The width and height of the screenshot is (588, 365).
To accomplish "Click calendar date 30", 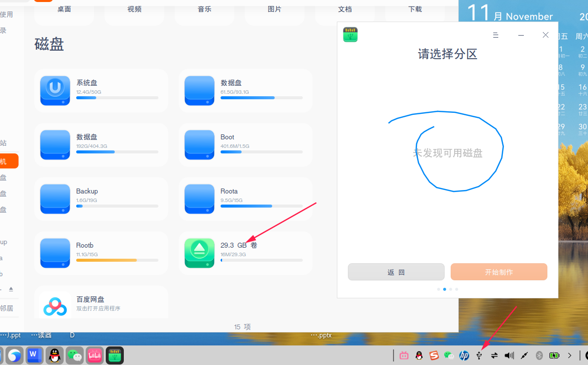I will 582,127.
